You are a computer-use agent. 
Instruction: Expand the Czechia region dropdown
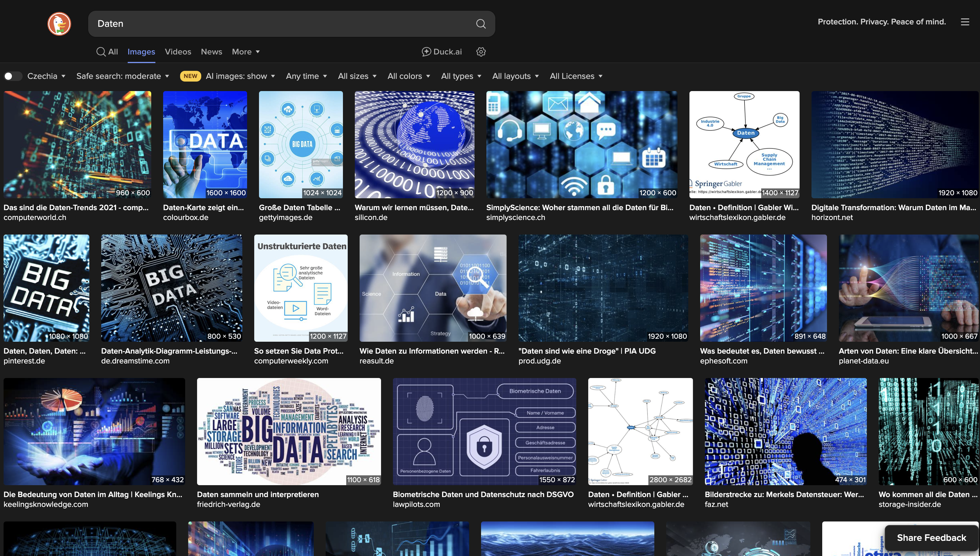coord(46,76)
